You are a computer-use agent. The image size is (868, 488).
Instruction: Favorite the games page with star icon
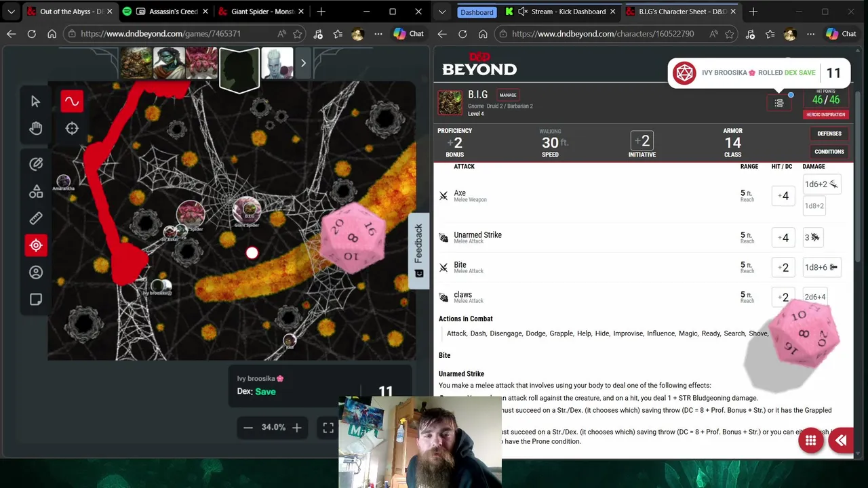click(x=298, y=34)
